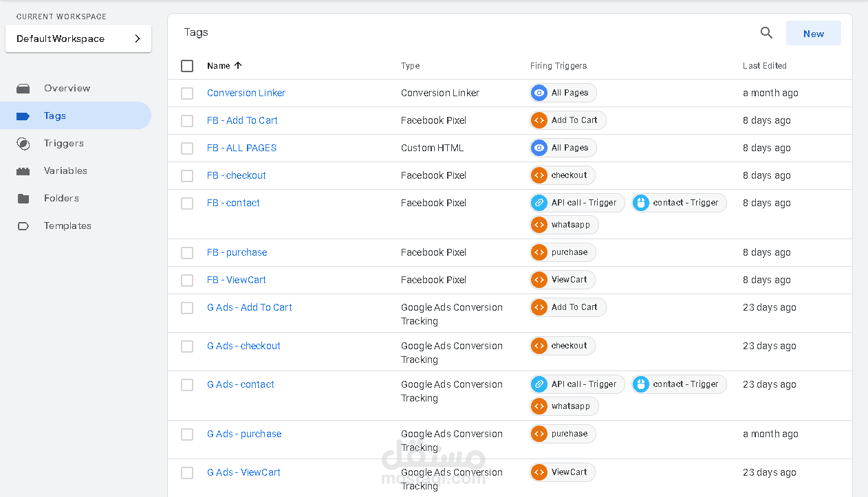The height and width of the screenshot is (497, 868).
Task: Open the FB - contact tag
Action: coord(233,203)
